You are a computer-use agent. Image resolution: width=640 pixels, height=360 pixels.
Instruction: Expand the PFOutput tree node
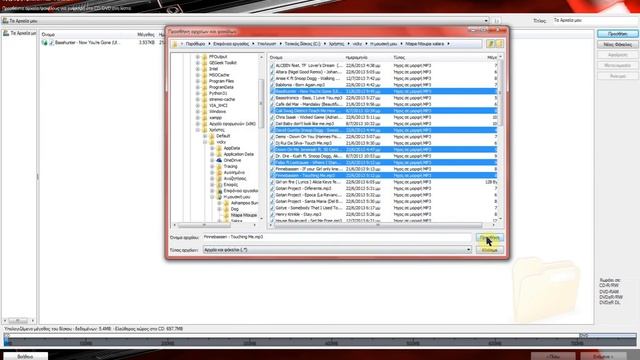[198, 57]
